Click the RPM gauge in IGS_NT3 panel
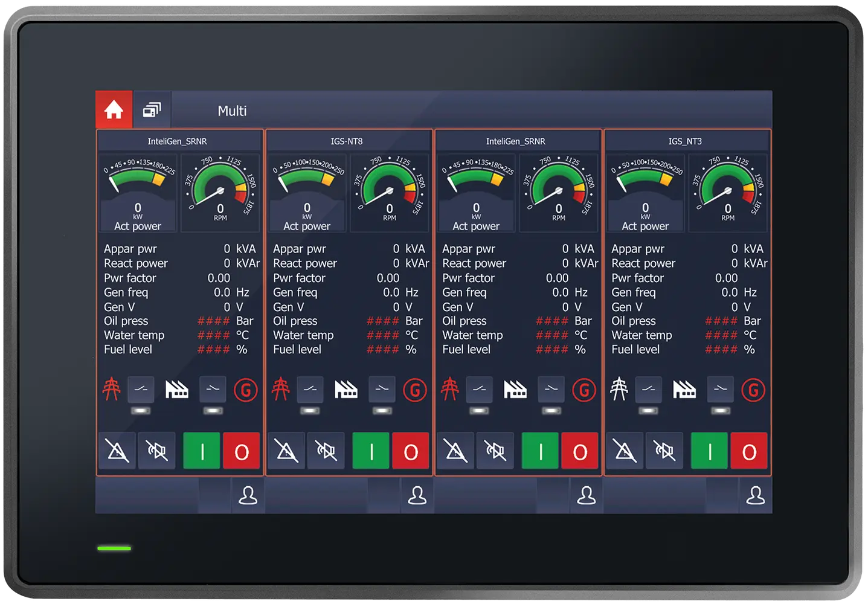Image resolution: width=868 pixels, height=604 pixels. (727, 193)
